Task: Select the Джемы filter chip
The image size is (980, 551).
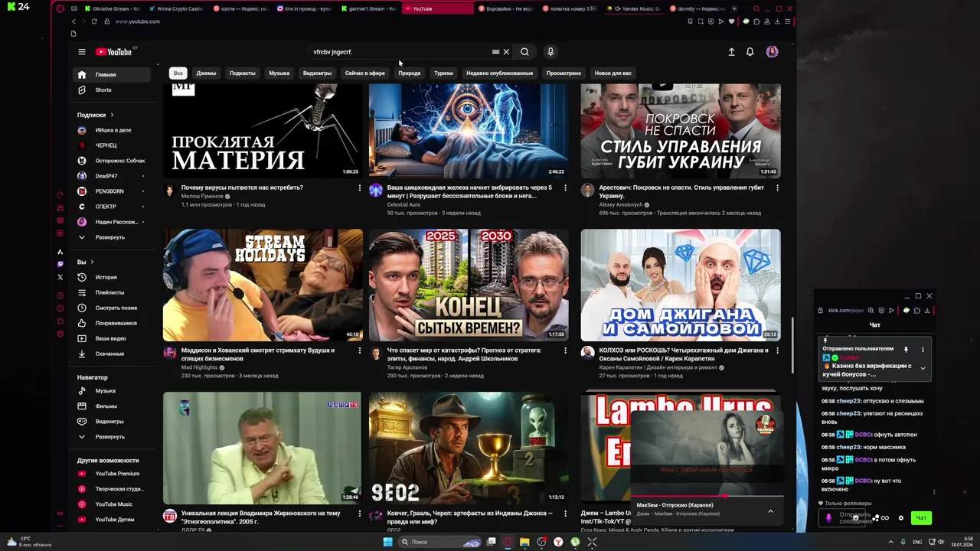Action: (206, 73)
